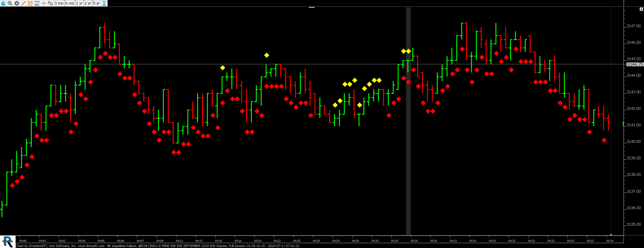Click the 3147.00 price scale label
The width and height of the screenshot is (644, 248).
point(633,26)
